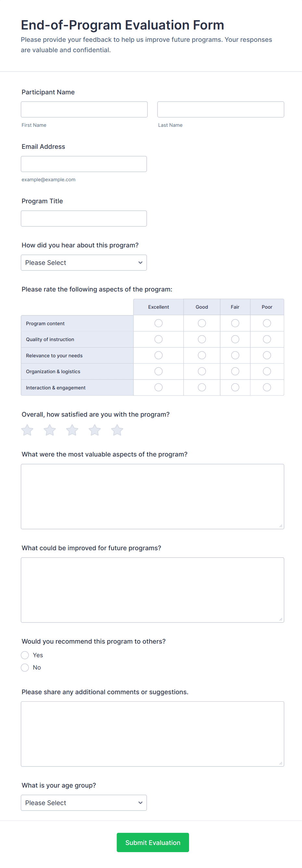The image size is (302, 868).
Task: Click the most valuable aspects textarea
Action: click(152, 496)
